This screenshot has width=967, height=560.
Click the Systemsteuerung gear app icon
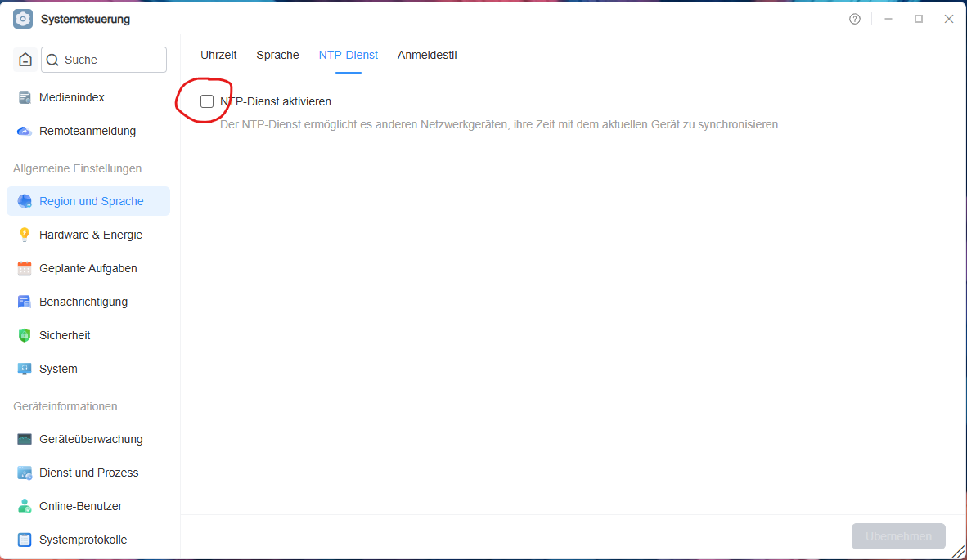click(23, 19)
